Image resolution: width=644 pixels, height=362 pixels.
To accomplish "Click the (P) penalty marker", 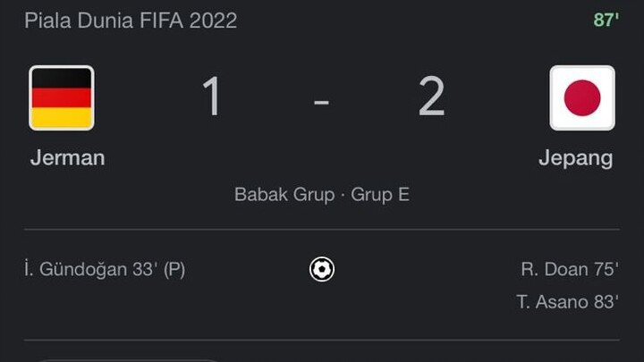I will coord(174,270).
